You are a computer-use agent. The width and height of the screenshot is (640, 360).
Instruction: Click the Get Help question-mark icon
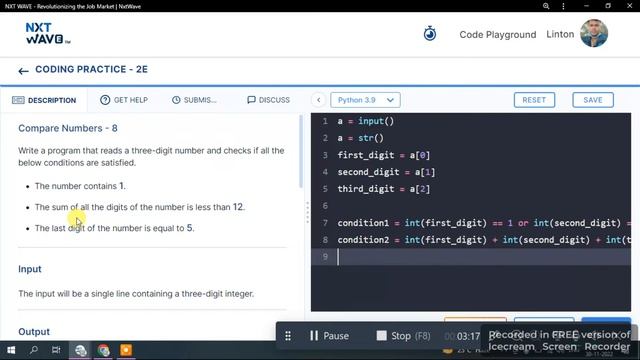(x=105, y=100)
